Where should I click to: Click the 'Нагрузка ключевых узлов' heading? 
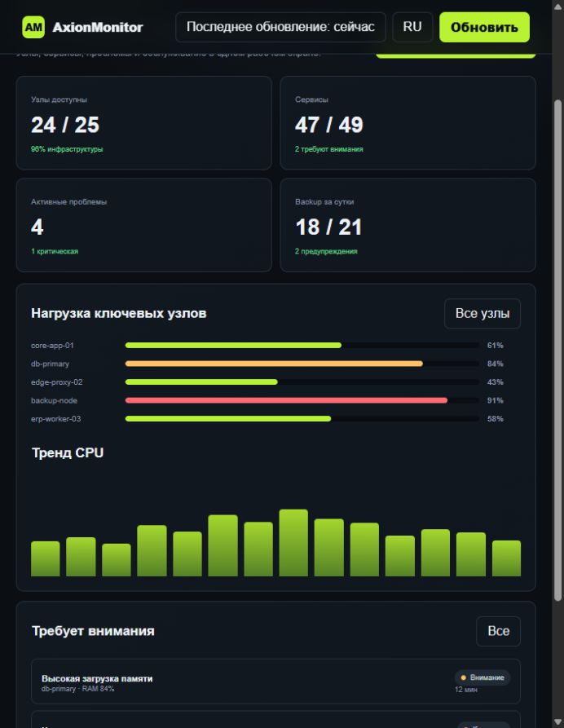[119, 313]
